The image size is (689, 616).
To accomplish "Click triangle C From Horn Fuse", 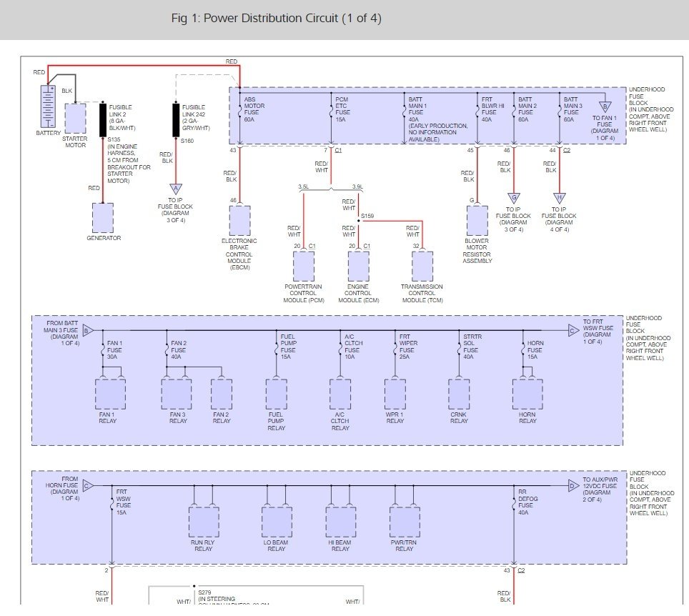I will pyautogui.click(x=88, y=485).
